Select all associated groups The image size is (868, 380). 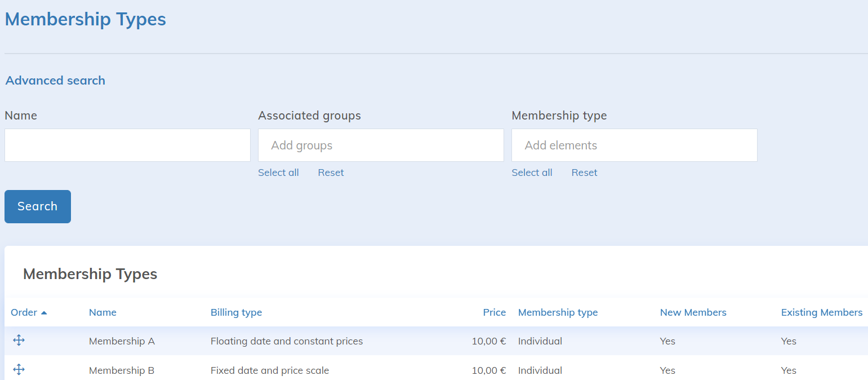point(278,173)
